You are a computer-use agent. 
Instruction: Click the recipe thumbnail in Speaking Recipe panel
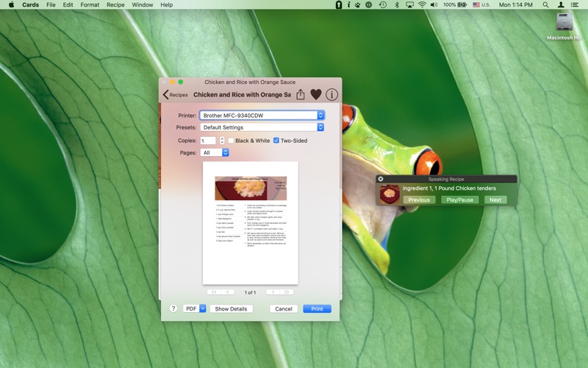click(x=390, y=194)
